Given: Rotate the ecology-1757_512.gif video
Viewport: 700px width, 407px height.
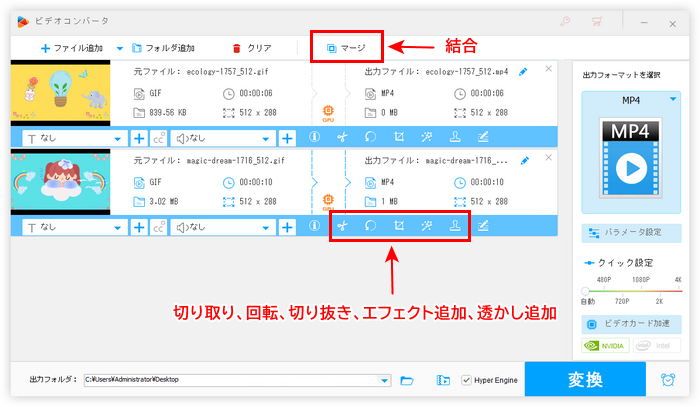Looking at the screenshot, I should click(x=371, y=137).
